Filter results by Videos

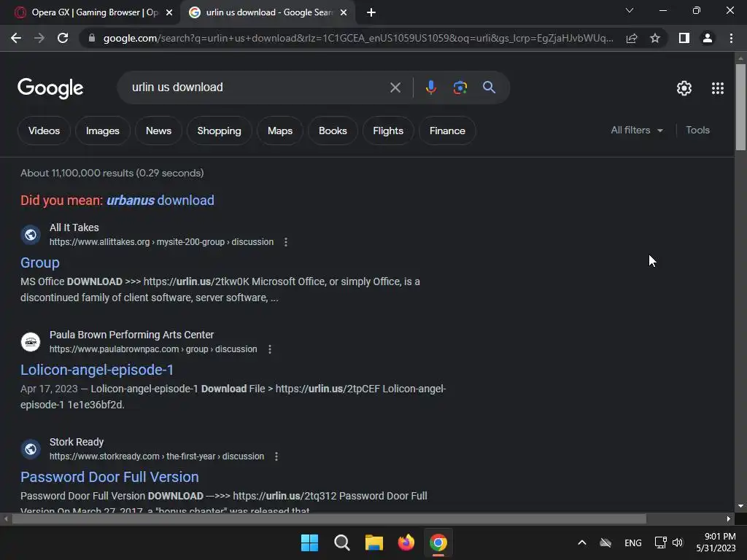tap(44, 131)
